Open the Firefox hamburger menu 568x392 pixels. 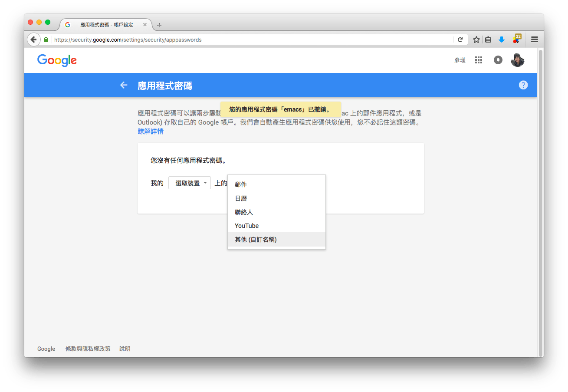(535, 40)
